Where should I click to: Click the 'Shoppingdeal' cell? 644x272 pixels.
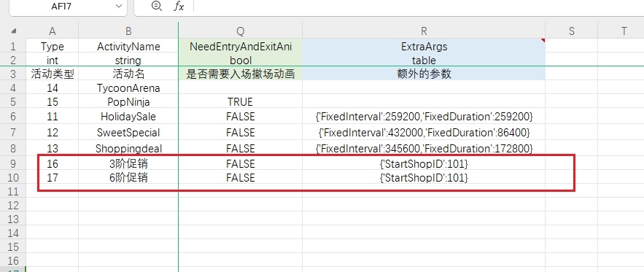(128, 148)
